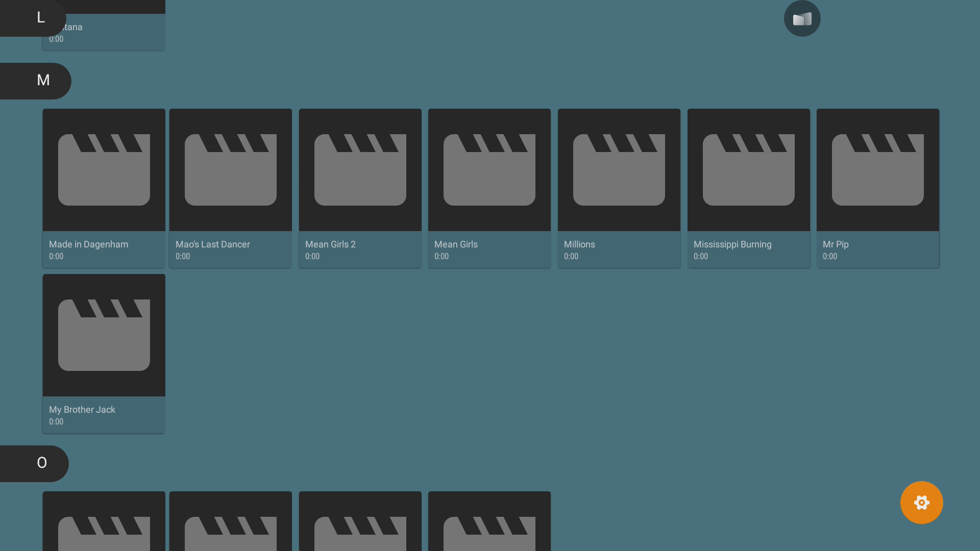Select Mean Girls 2 clapperboard icon

click(x=360, y=170)
